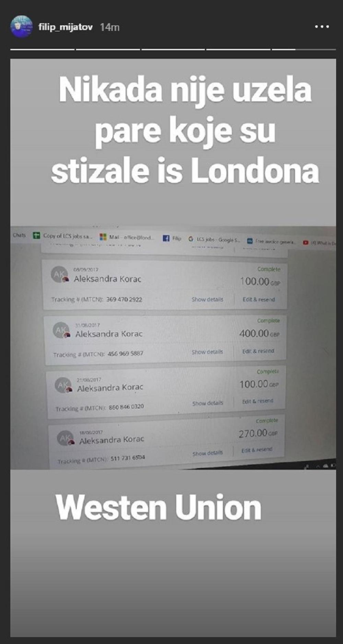Image resolution: width=343 pixels, height=644 pixels.
Task: Edit & resend transfer with MTCN 860 846 0320
Action: click(258, 401)
